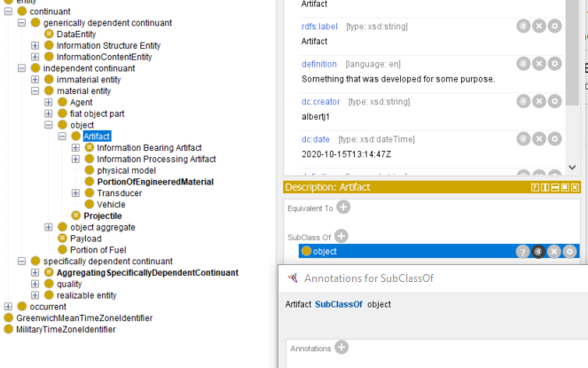Click the help icon in Description header
The width and height of the screenshot is (588, 368).
tap(535, 187)
